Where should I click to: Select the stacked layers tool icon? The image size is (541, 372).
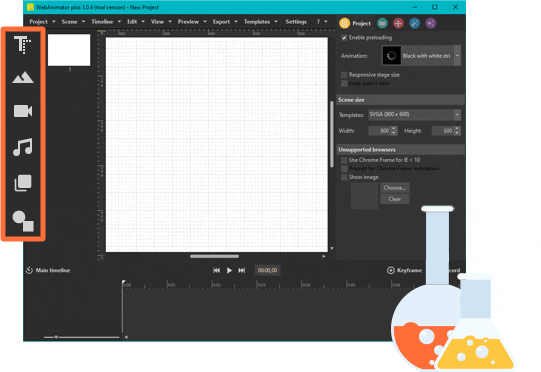click(x=23, y=183)
